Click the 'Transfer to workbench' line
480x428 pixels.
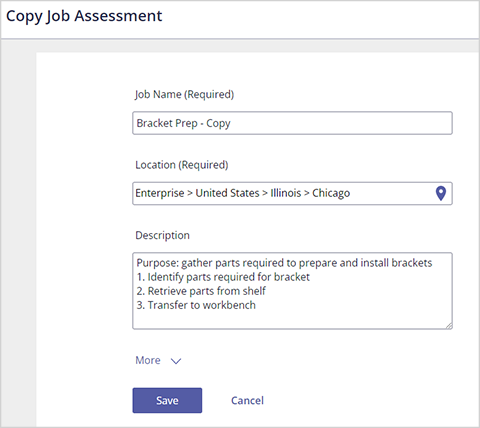click(196, 305)
